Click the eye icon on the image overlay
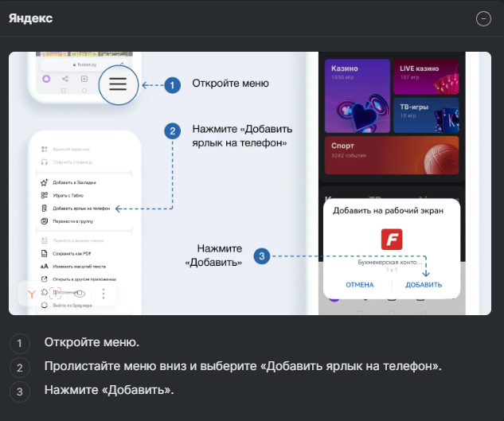The image size is (504, 421). pos(80,293)
